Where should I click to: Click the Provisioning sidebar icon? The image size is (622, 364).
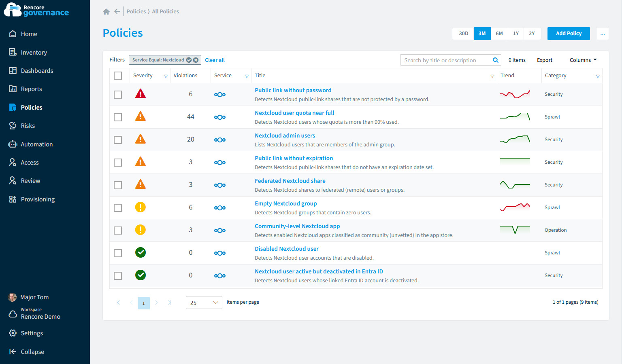(x=13, y=199)
